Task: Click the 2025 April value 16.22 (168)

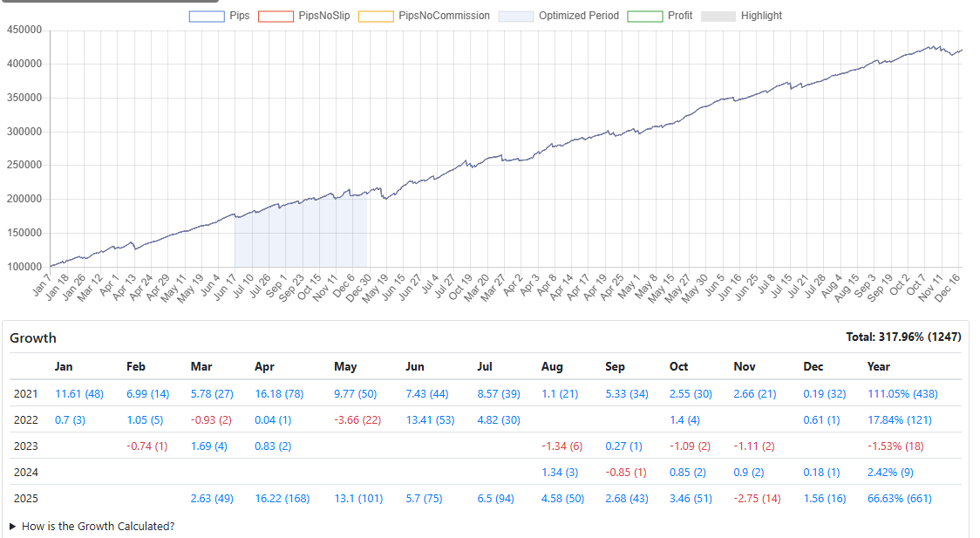Action: 282,499
